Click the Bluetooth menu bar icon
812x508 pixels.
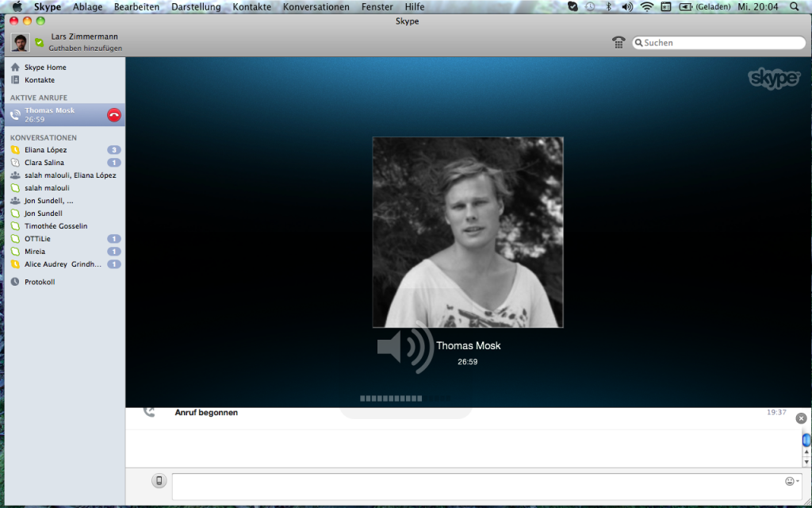pyautogui.click(x=609, y=6)
